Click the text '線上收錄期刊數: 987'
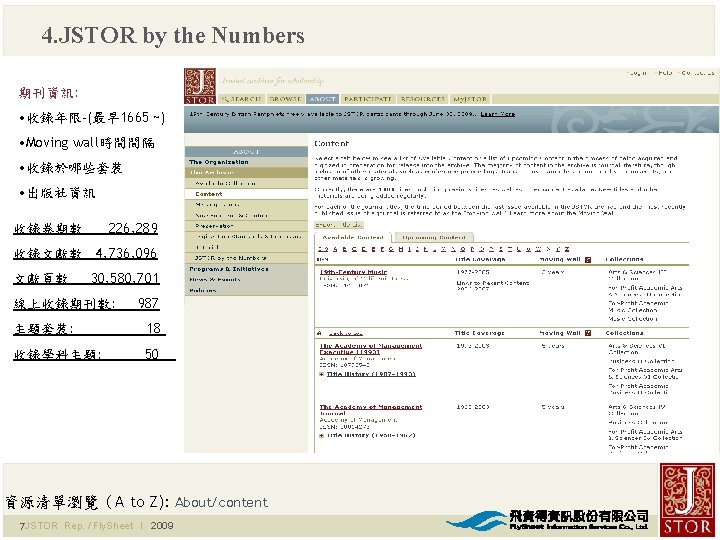This screenshot has height=540, width=720. 87,304
